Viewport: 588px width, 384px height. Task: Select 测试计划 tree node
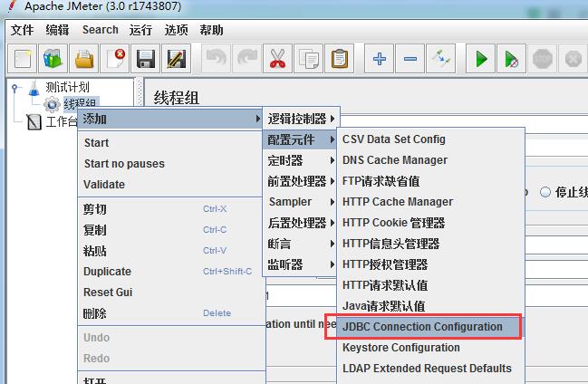click(x=68, y=87)
